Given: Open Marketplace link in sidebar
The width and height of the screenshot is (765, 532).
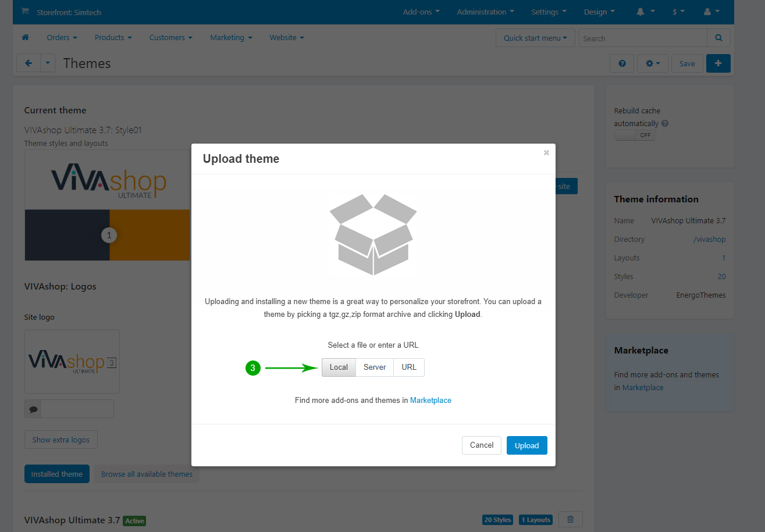Looking at the screenshot, I should tap(643, 388).
